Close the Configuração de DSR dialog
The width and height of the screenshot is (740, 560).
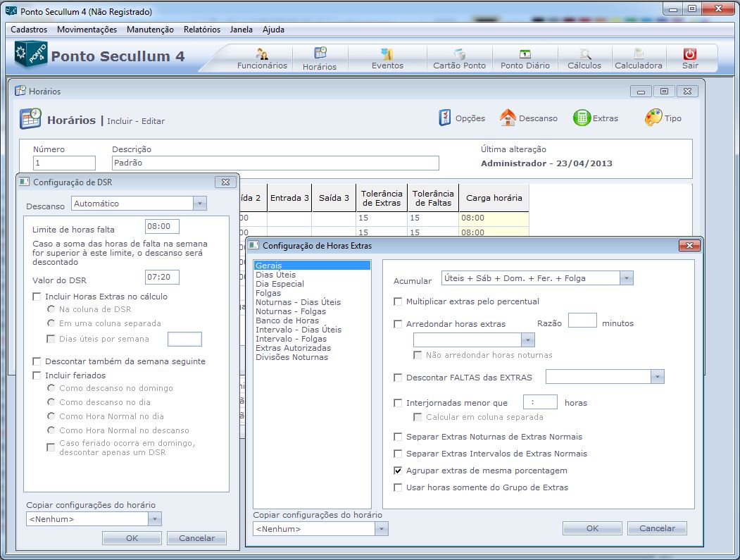coord(225,182)
